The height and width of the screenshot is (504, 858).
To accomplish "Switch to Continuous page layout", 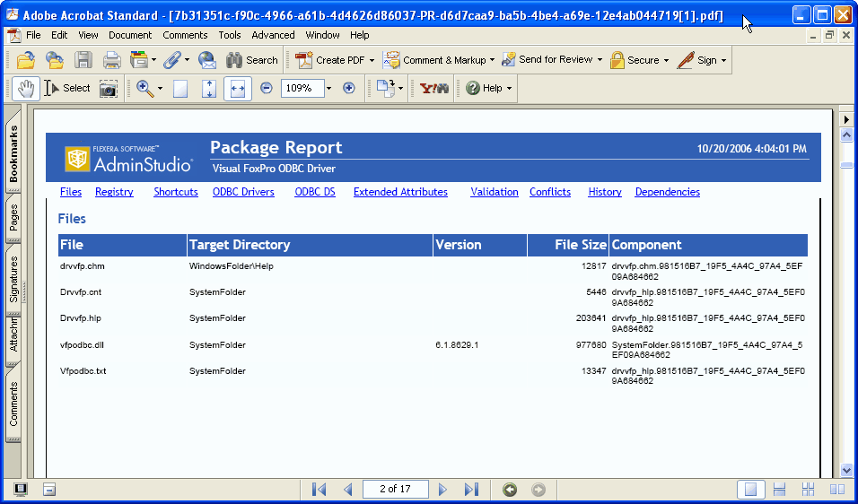I will point(779,489).
